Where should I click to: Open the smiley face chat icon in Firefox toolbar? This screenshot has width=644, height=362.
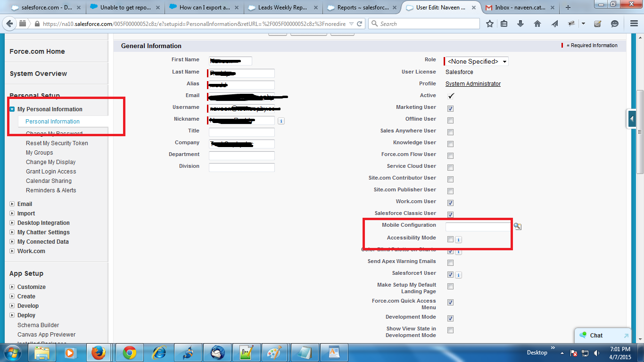coord(614,24)
